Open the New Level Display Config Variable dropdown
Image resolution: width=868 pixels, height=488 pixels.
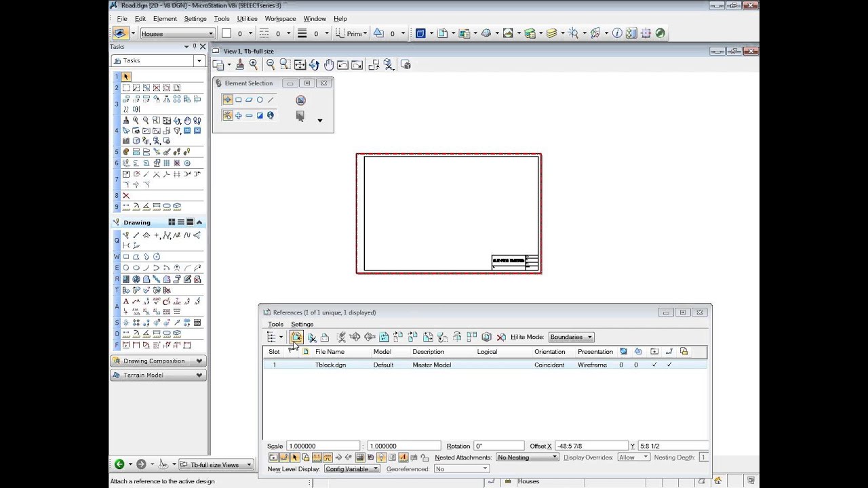tap(352, 469)
